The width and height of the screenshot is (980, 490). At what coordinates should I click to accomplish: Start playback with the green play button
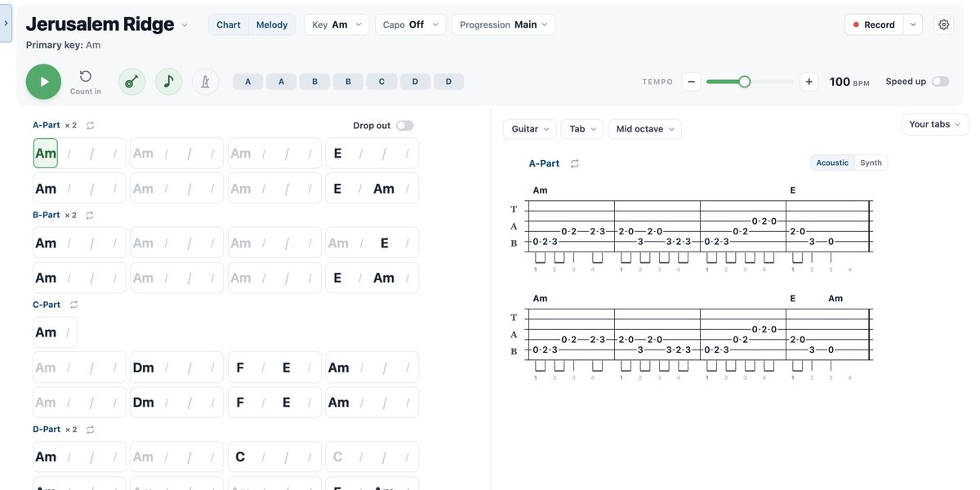pyautogui.click(x=43, y=82)
